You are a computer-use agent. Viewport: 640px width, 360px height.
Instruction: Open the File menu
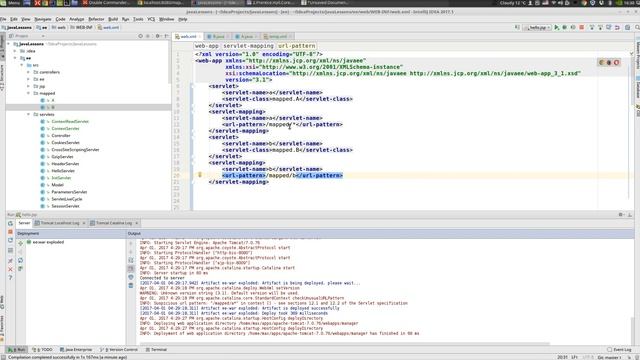[3, 19]
